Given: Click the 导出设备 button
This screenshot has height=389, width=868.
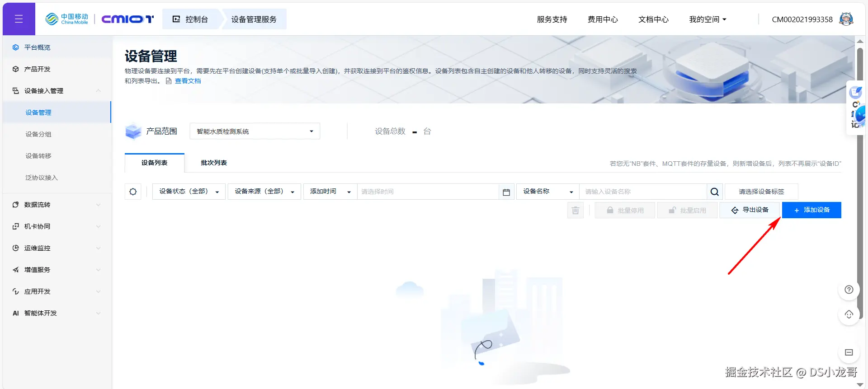Looking at the screenshot, I should point(750,210).
